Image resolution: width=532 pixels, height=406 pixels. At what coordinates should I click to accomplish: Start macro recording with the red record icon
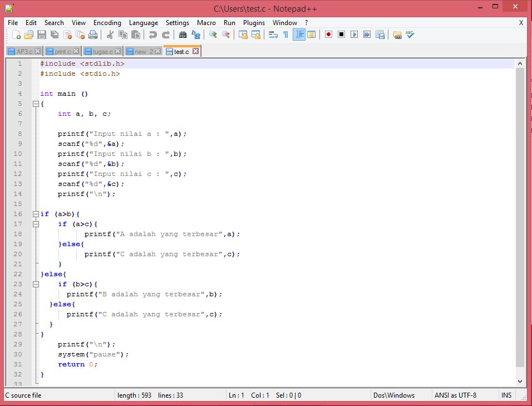(x=328, y=35)
